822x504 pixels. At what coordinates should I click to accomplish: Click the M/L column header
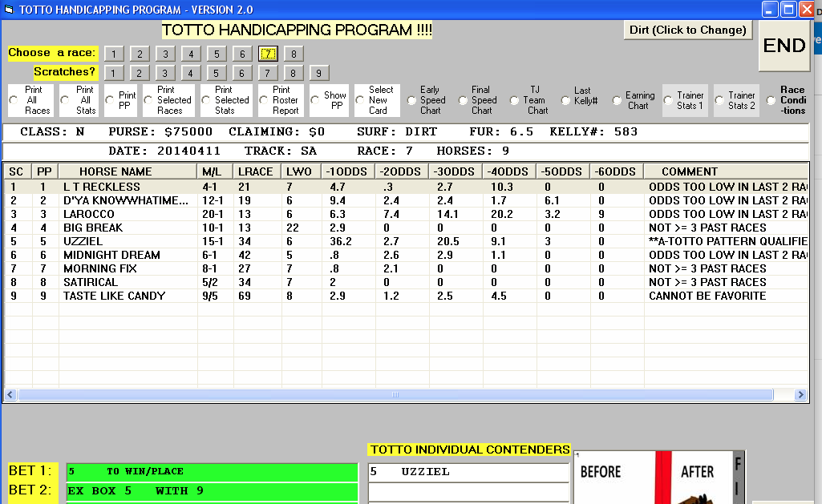point(215,171)
